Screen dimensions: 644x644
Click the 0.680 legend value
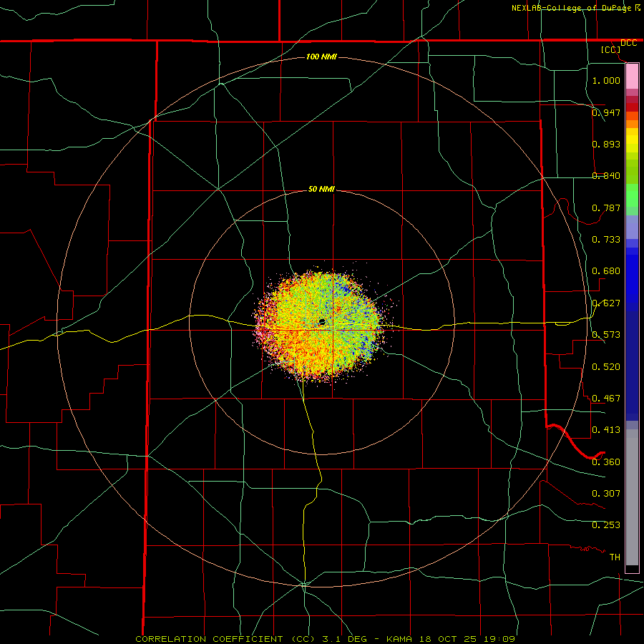coord(606,270)
